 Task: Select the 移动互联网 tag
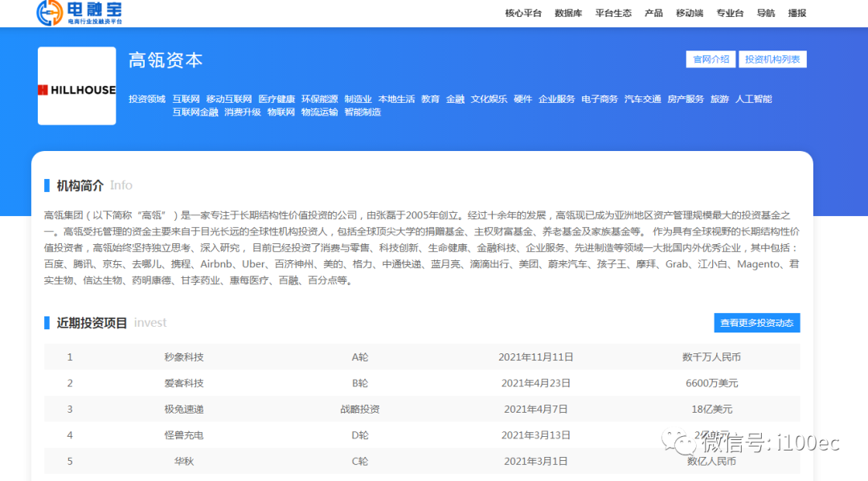[228, 99]
